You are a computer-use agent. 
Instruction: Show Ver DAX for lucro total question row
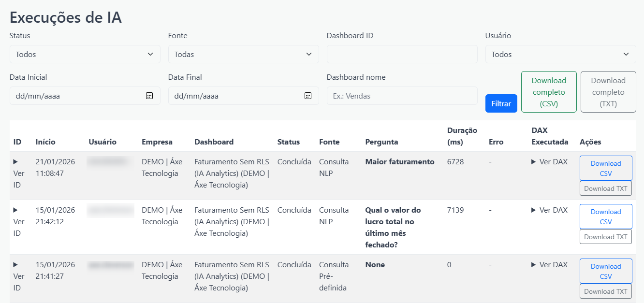(549, 210)
